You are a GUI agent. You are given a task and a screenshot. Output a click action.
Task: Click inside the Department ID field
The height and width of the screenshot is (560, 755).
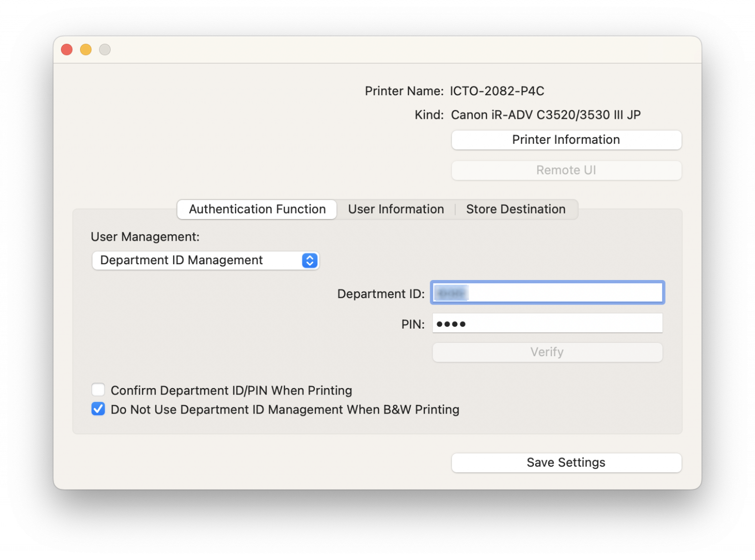click(x=547, y=292)
